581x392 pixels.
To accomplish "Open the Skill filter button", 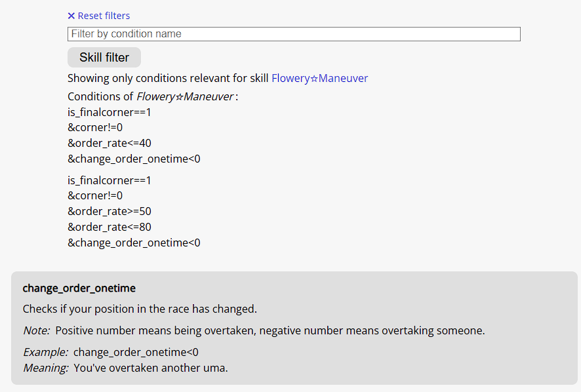I will click(x=104, y=58).
